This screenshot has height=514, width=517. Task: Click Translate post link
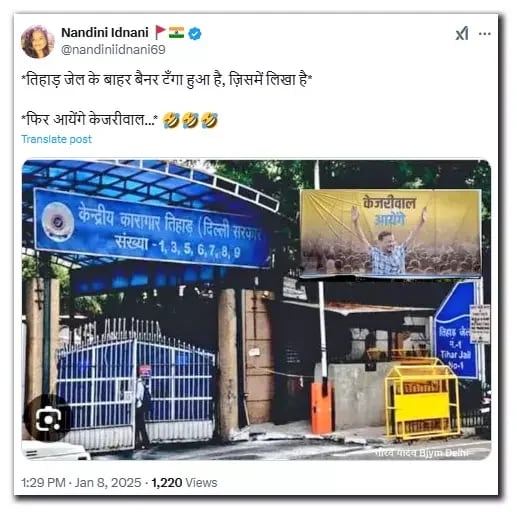click(x=56, y=139)
